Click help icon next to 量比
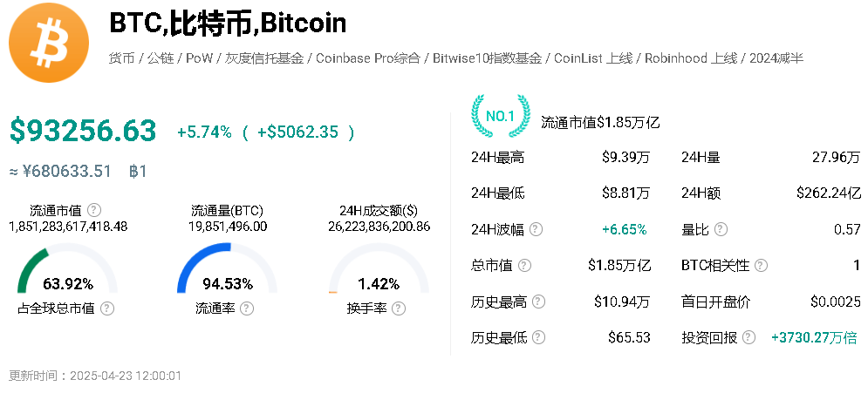The image size is (868, 400). [721, 229]
